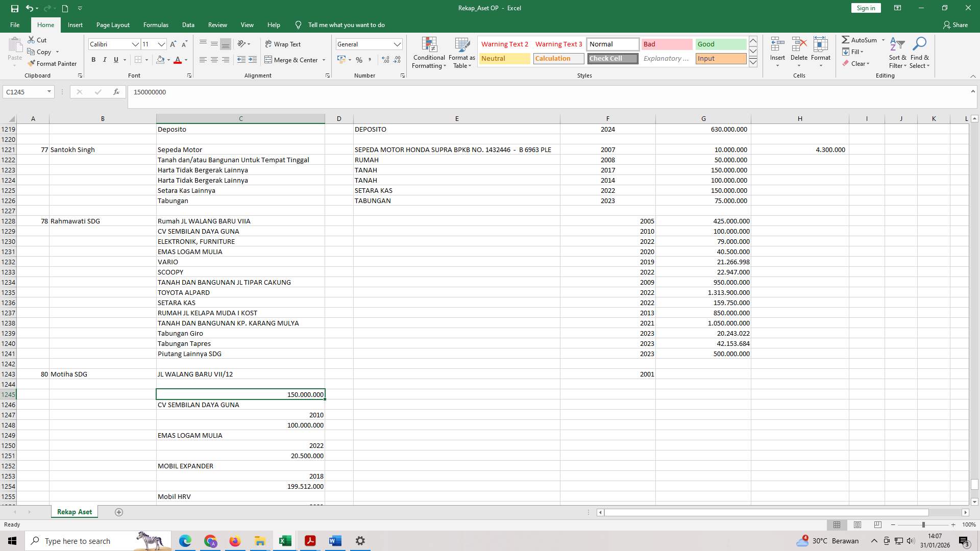Viewport: 980px width, 551px height.
Task: Toggle italic formatting
Action: (105, 60)
